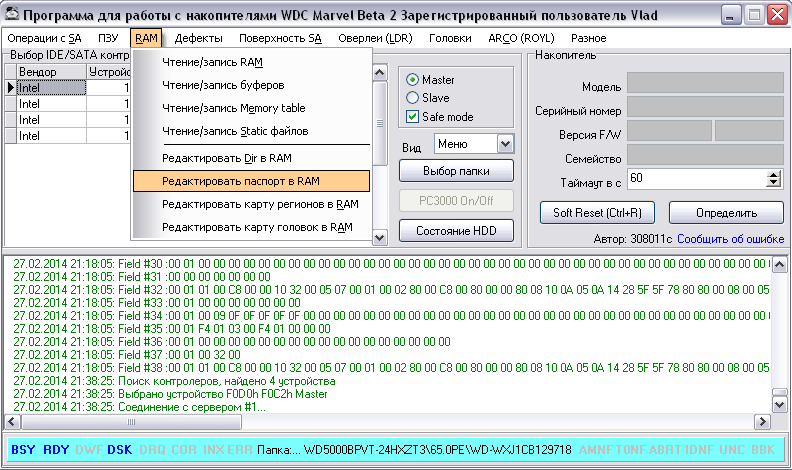Toggle the Safe mode checkbox

coord(413,117)
